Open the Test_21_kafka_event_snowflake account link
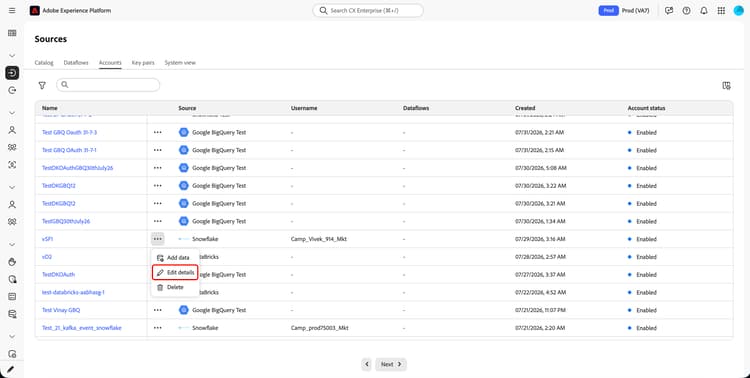The image size is (750, 378). 82,328
